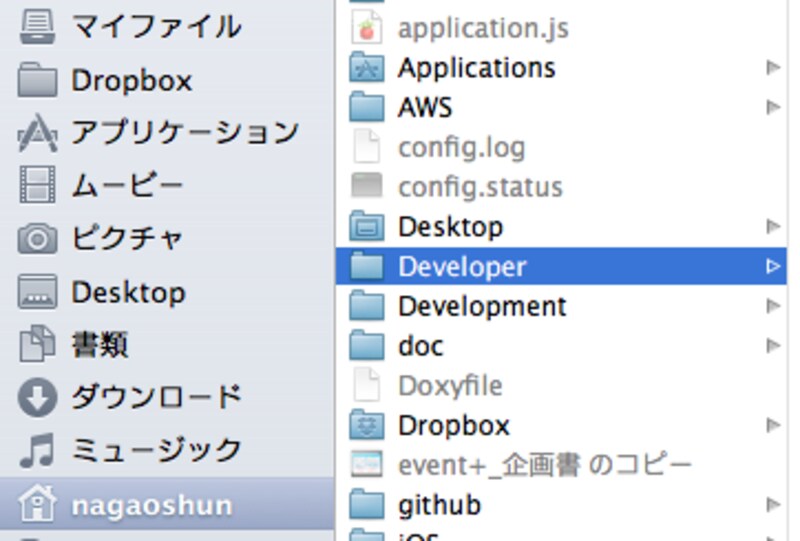Click the アプリケーション sidebar icon
This screenshot has height=541, width=800.
[x=37, y=133]
